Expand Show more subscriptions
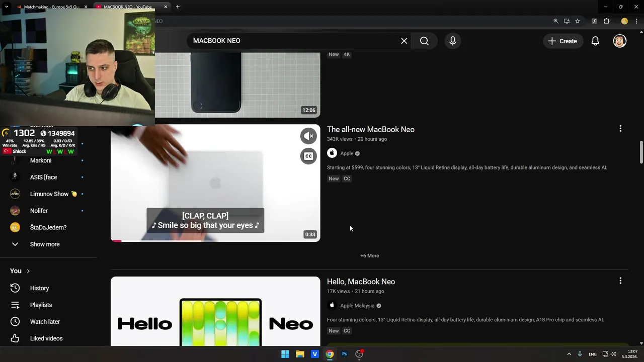644x362 pixels. coord(45,244)
